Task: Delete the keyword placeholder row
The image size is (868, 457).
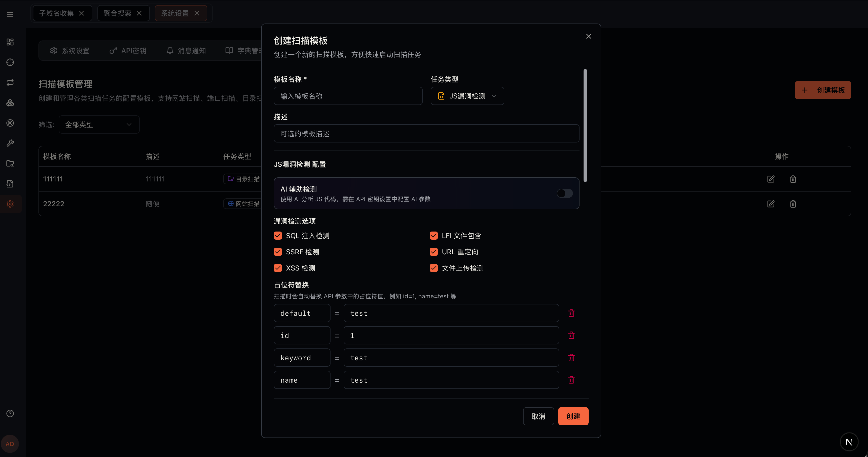Action: pyautogui.click(x=571, y=358)
